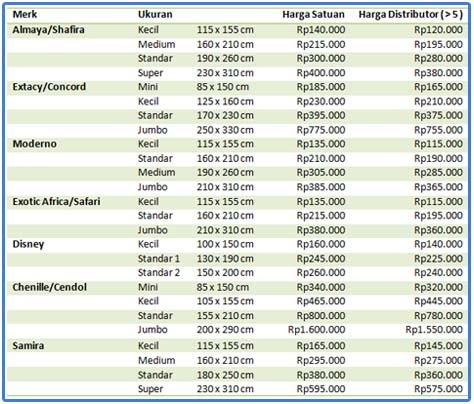Click the price 'Rp210.000' in Moderno Standar row
The image size is (474, 404).
click(321, 158)
